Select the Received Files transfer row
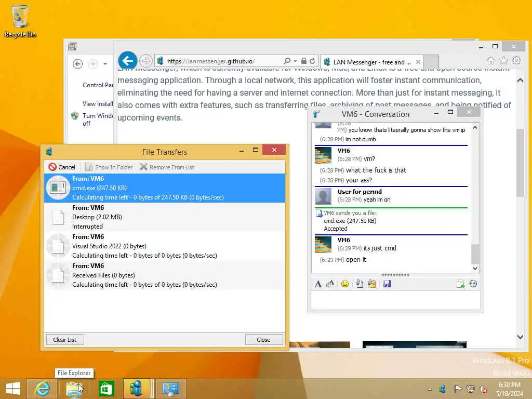 pos(165,275)
